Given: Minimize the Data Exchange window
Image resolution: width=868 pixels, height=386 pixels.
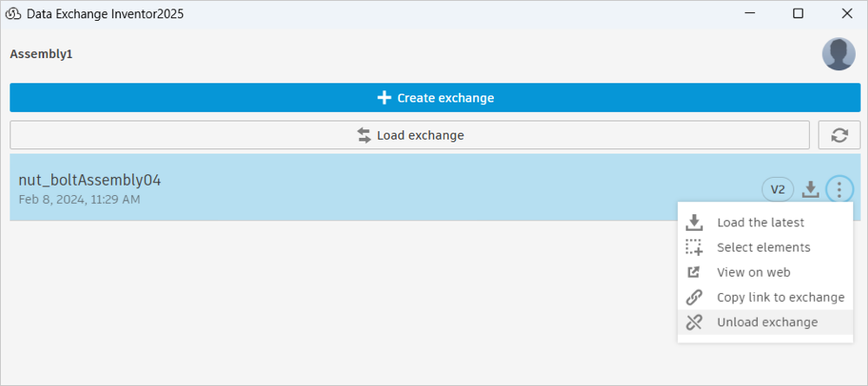Looking at the screenshot, I should 750,13.
